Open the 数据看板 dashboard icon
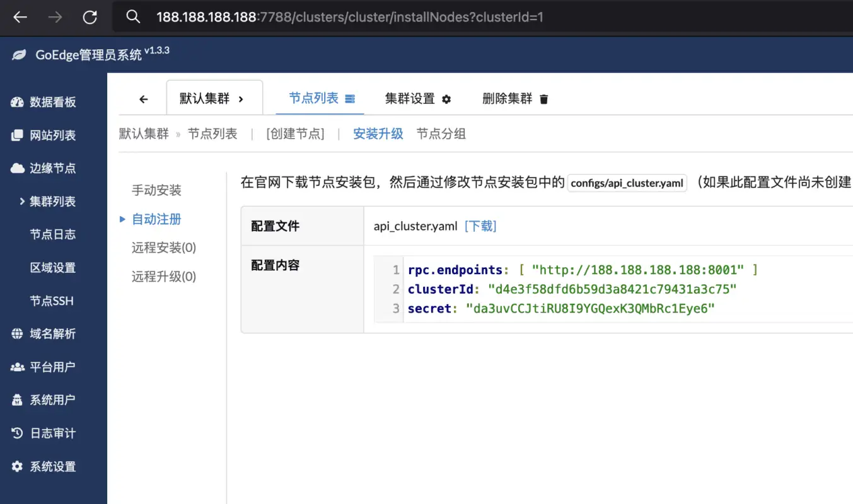 (17, 102)
